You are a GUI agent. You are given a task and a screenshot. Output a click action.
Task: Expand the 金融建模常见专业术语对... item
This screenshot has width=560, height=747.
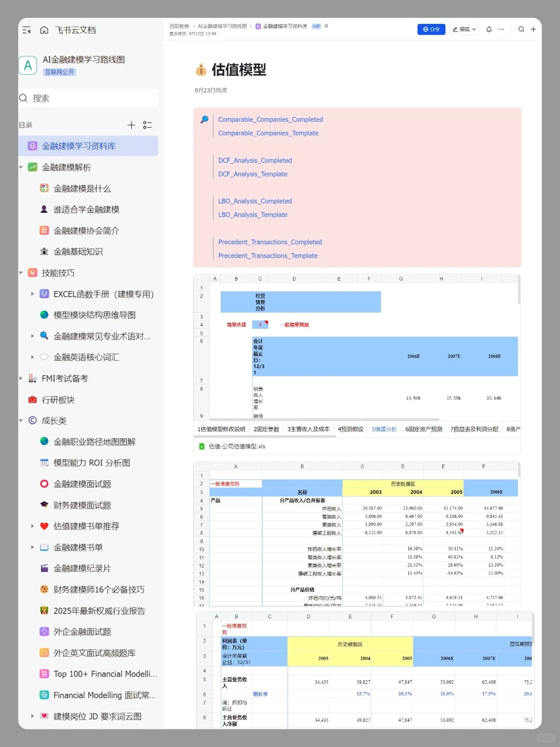point(32,336)
